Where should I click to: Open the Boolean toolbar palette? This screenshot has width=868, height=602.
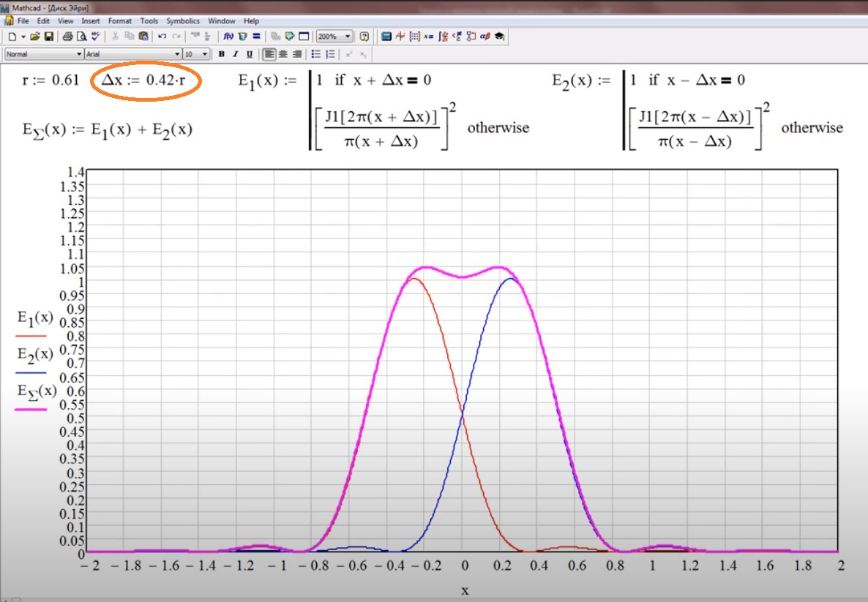(x=457, y=37)
